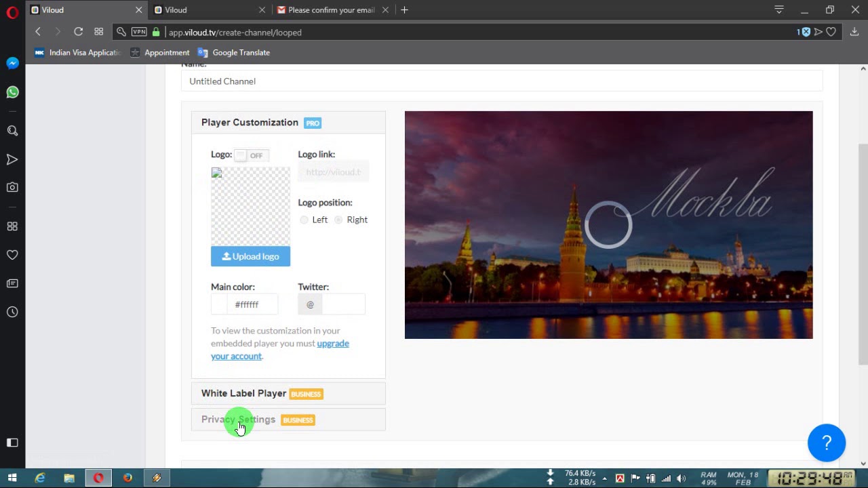Open the sidebar snapshot camera tool
868x488 pixels.
point(12,187)
